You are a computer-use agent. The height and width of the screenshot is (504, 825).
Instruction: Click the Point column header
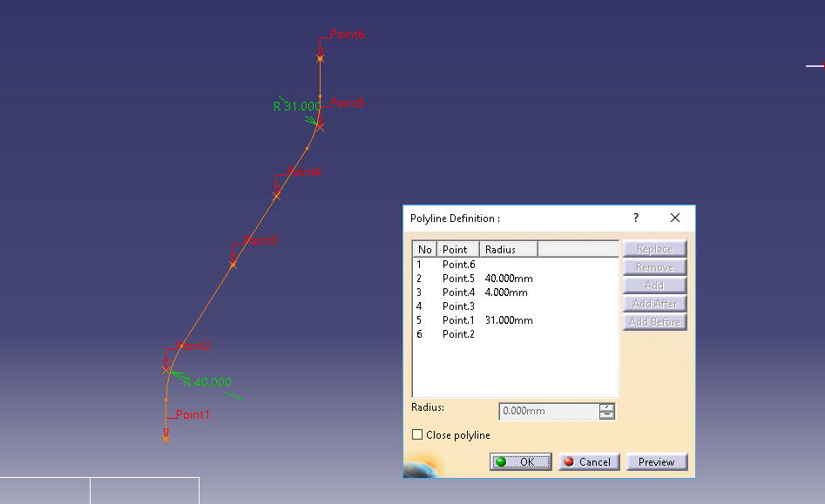point(457,250)
